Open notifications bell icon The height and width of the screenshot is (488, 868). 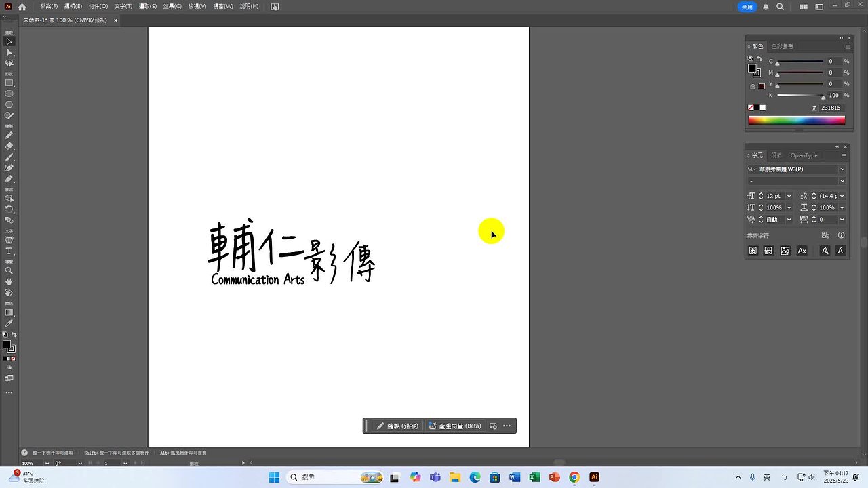(766, 7)
